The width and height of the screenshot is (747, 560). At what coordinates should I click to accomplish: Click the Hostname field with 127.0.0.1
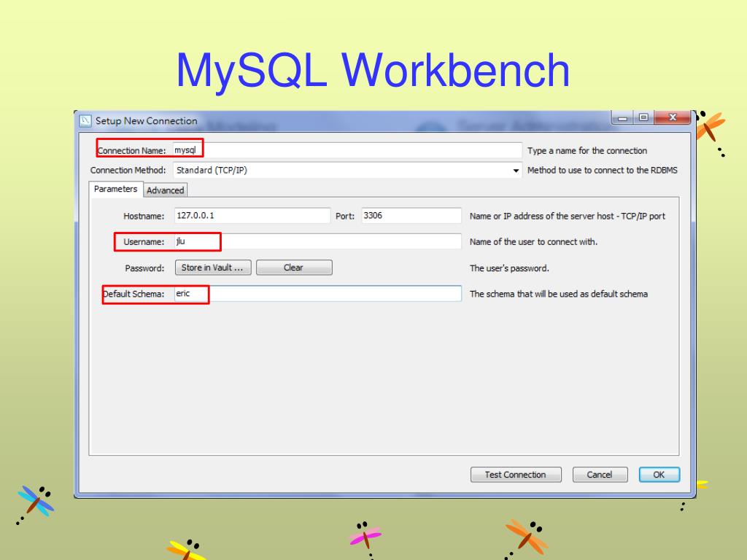point(252,216)
